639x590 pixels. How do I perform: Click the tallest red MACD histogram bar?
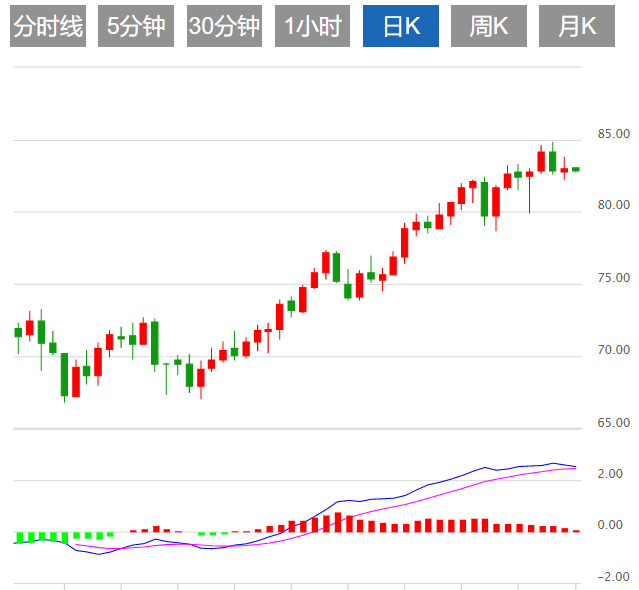tap(338, 522)
